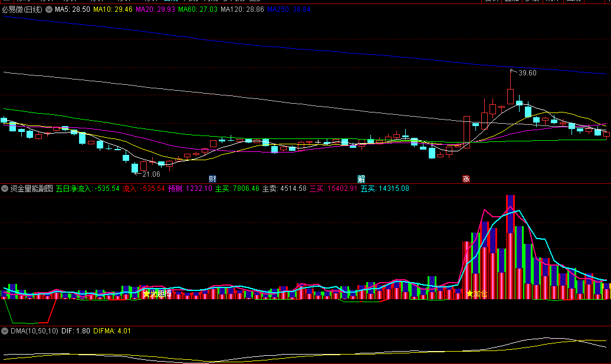Click the 资金量能副图 indicator name
This screenshot has height=364, width=611.
[x=32, y=189]
